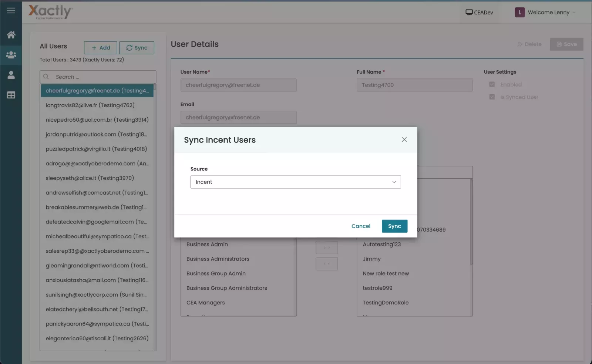Click the Save button
The height and width of the screenshot is (364, 592).
(x=566, y=44)
